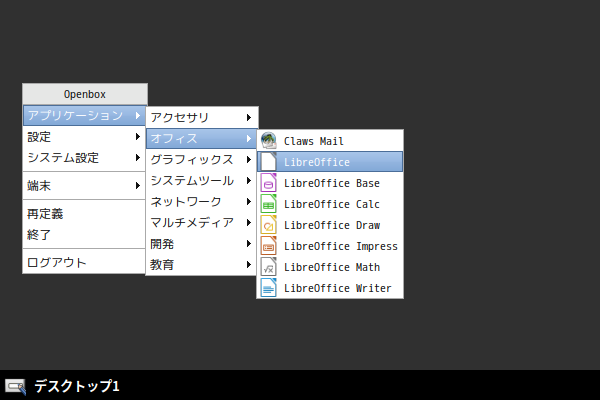Image resolution: width=600 pixels, height=400 pixels.
Task: Click the blank LibreOffice document icon
Action: 269,162
